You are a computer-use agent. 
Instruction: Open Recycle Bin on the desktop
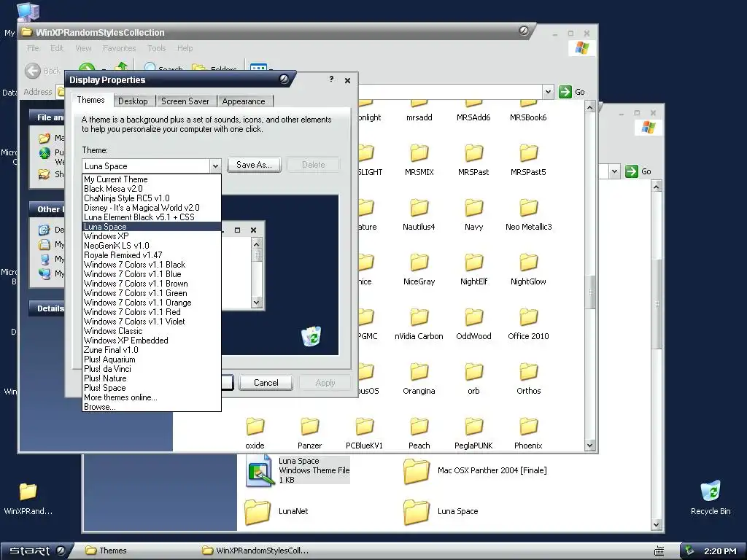(x=711, y=491)
